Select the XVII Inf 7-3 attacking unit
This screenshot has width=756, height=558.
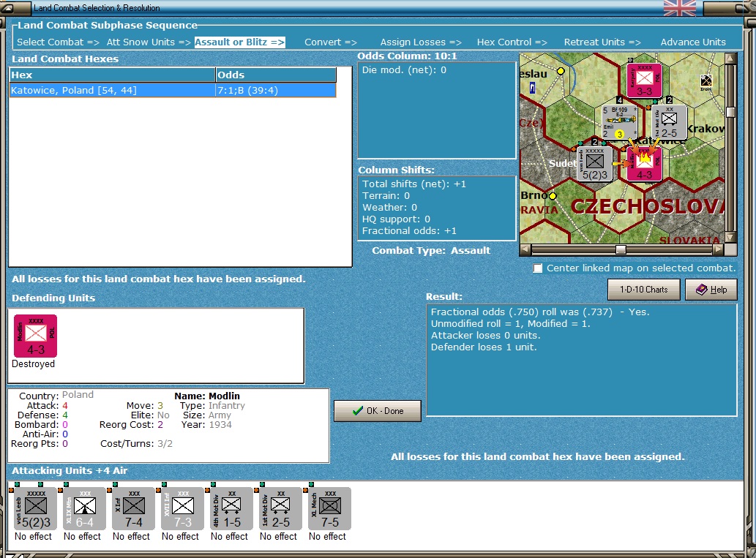[183, 509]
